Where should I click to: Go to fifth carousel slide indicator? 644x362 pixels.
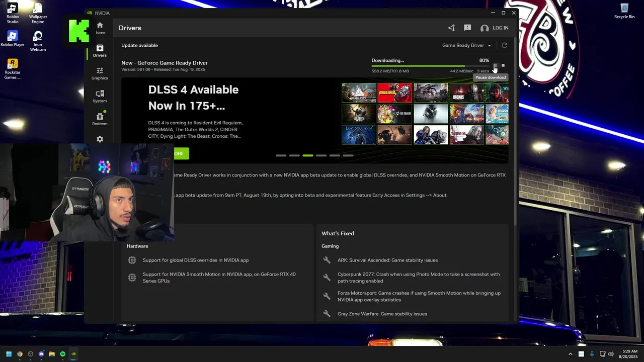[x=335, y=155]
